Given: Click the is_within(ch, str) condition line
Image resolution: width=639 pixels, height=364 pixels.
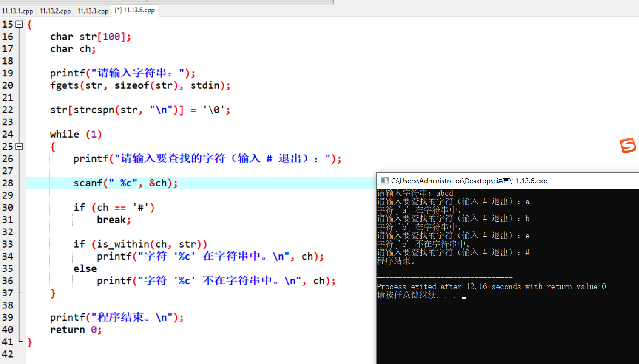Looking at the screenshot, I should coord(140,244).
